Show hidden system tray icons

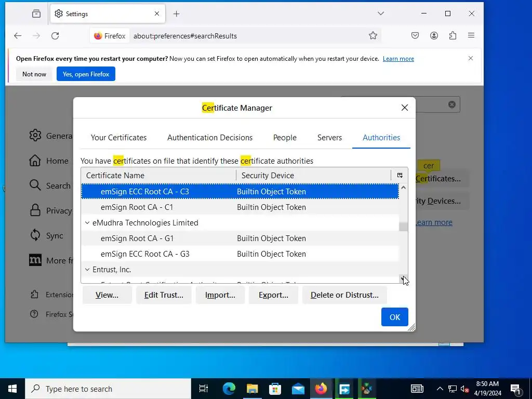pos(440,389)
